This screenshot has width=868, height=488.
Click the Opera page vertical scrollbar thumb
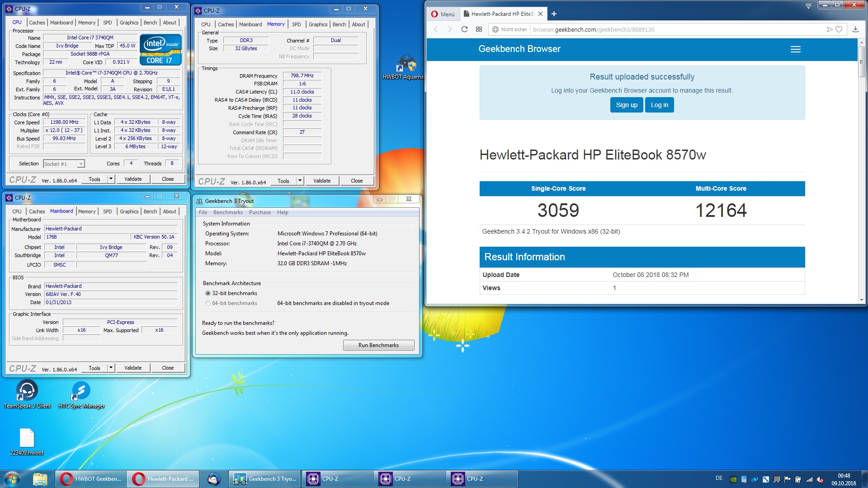pos(861,61)
